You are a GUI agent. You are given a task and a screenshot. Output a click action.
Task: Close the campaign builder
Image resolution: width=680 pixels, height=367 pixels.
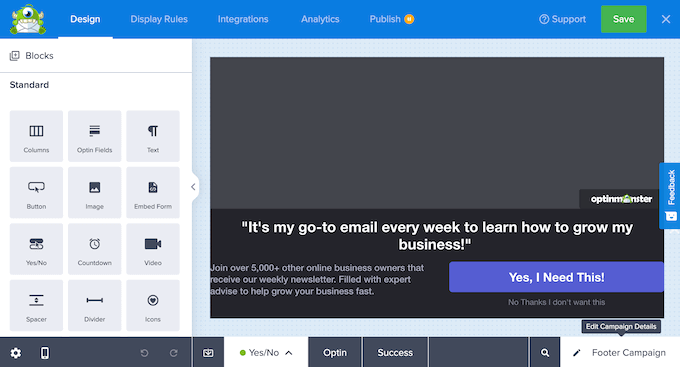click(666, 19)
